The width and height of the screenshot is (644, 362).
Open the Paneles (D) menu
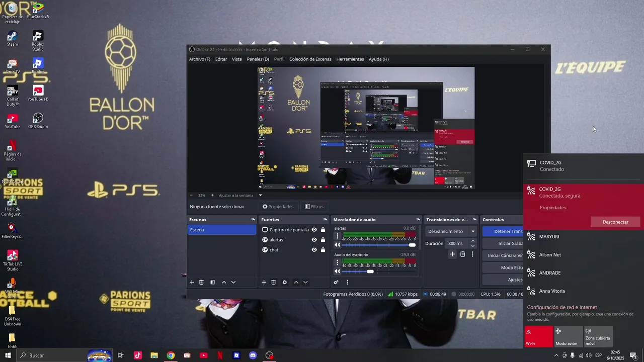(258, 59)
